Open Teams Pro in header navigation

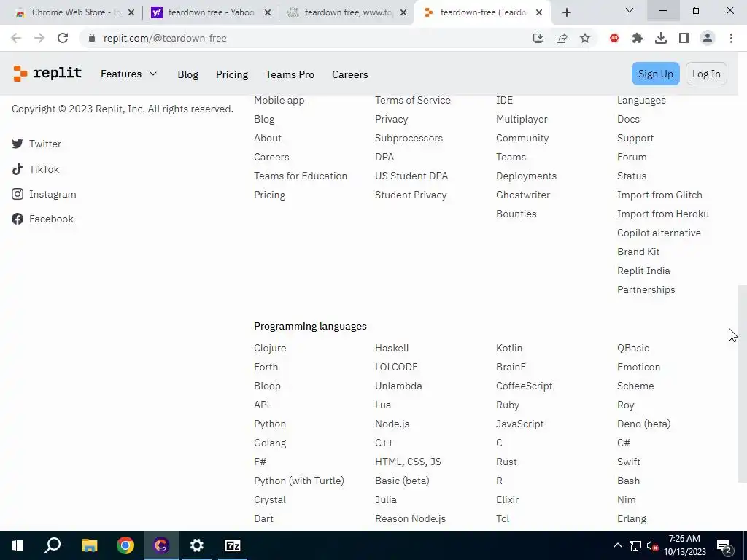[290, 74]
